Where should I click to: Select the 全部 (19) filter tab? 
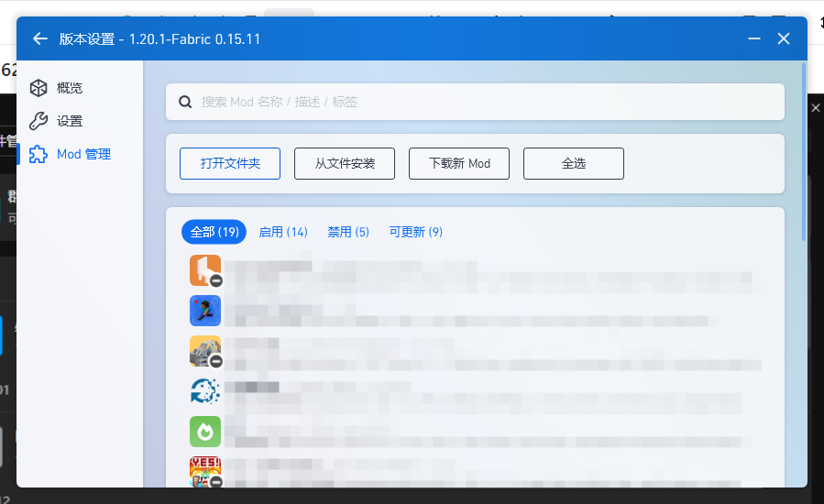coord(214,232)
